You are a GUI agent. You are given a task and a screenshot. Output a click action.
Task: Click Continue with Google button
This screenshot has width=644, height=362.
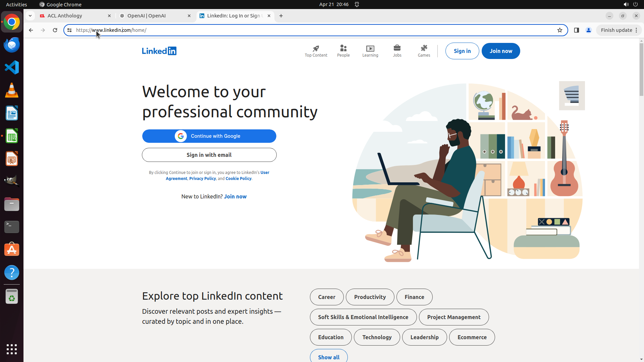(209, 136)
